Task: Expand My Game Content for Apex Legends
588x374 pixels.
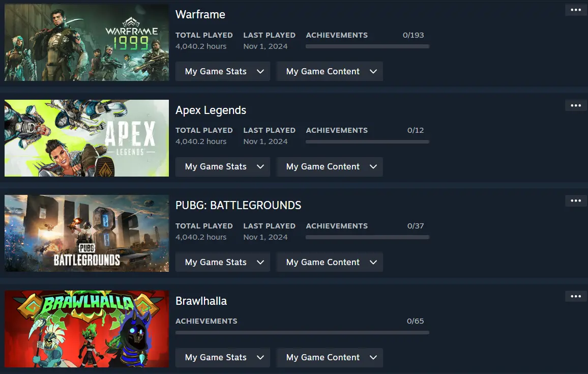Action: tap(330, 166)
